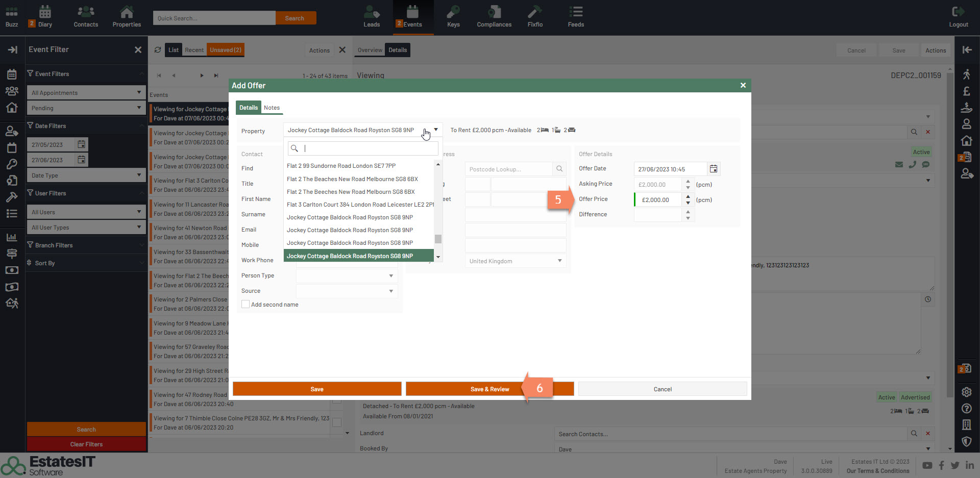This screenshot has height=478, width=980.
Task: Expand the Person Type dropdown
Action: (x=391, y=276)
